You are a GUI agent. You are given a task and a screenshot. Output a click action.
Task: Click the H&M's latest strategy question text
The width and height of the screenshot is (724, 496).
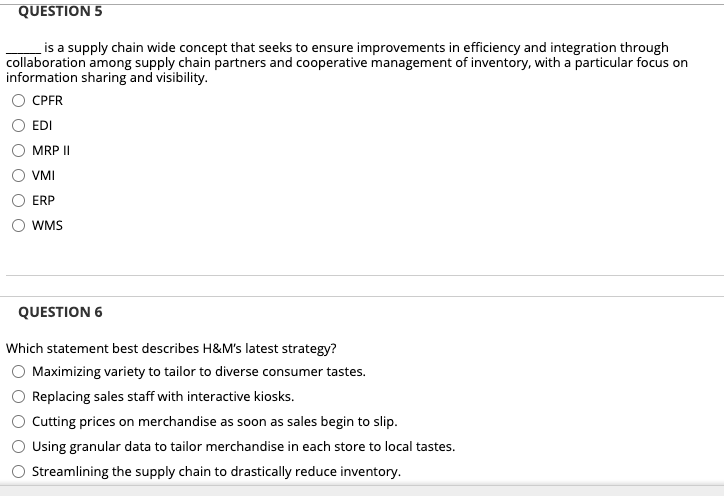tap(171, 348)
